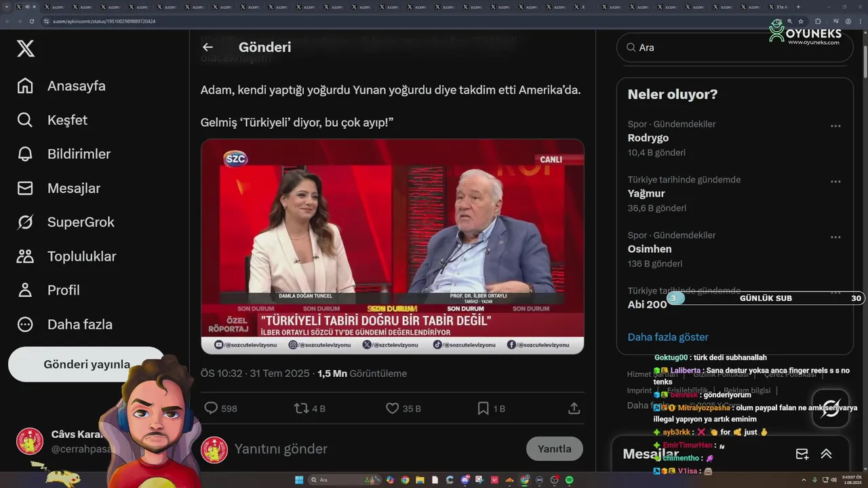
Task: Click the X logo in sidebar
Action: (26, 48)
